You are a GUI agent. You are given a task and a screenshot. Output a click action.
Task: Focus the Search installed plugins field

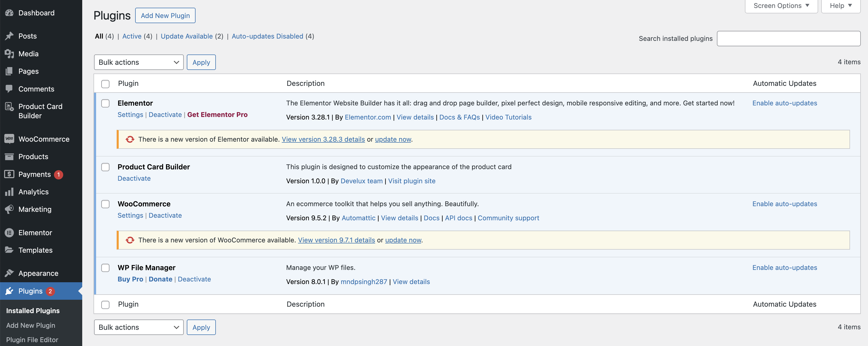tap(789, 39)
